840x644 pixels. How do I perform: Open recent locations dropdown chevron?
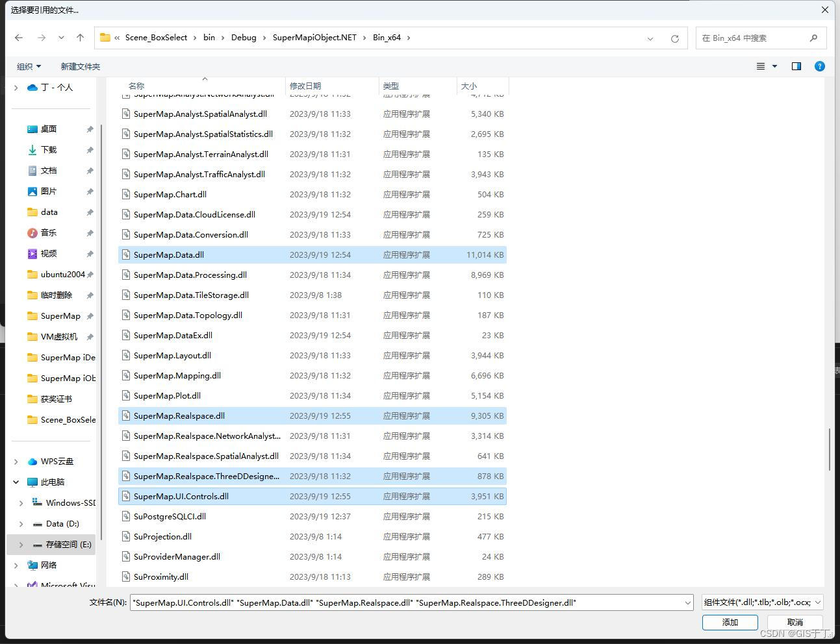pyautogui.click(x=61, y=38)
